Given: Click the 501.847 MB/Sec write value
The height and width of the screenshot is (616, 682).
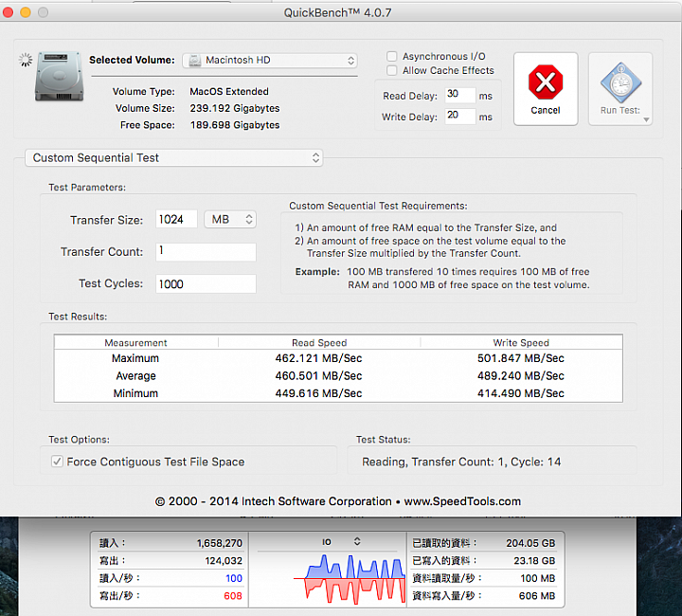Looking at the screenshot, I should (521, 358).
